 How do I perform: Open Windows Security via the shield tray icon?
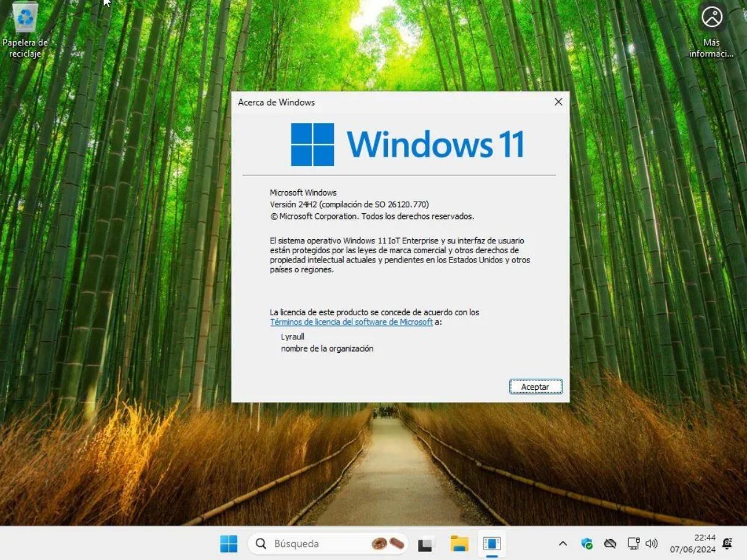pyautogui.click(x=587, y=543)
